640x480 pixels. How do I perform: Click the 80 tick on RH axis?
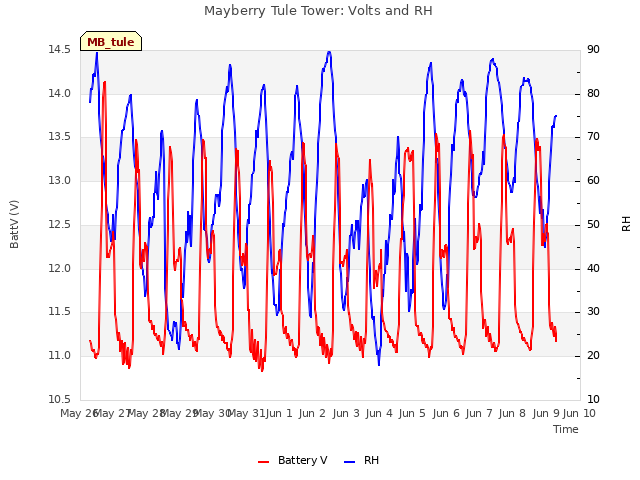[x=593, y=93]
